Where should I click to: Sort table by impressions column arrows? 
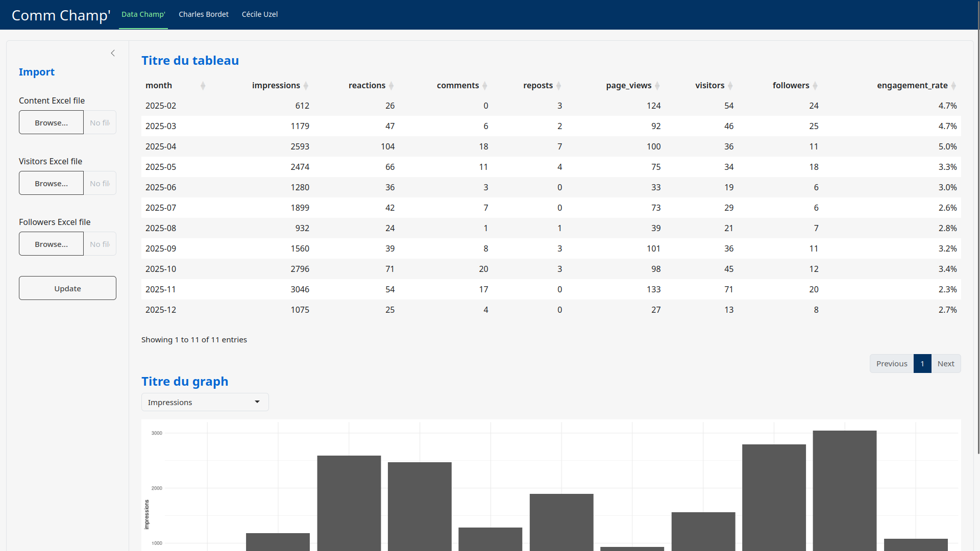[306, 86]
